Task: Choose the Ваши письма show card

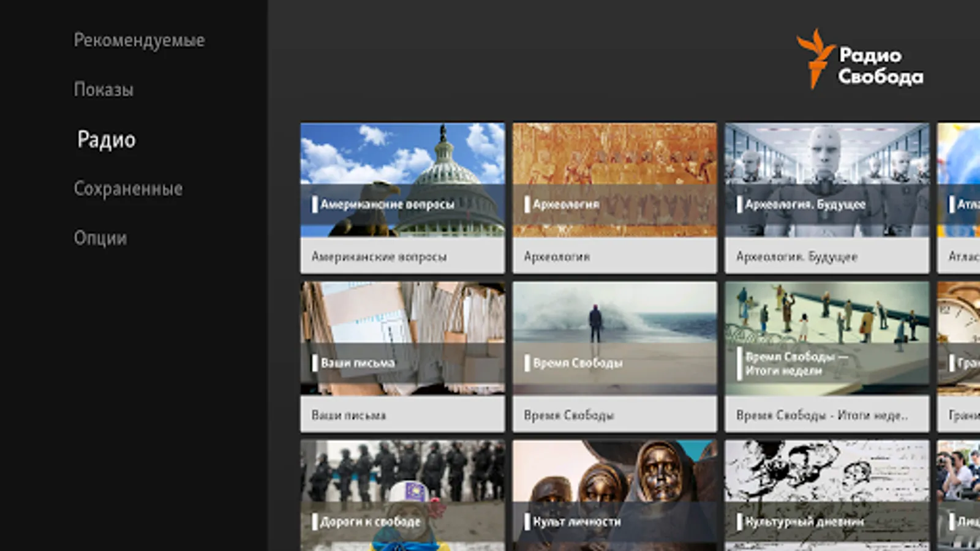Action: coord(402,356)
